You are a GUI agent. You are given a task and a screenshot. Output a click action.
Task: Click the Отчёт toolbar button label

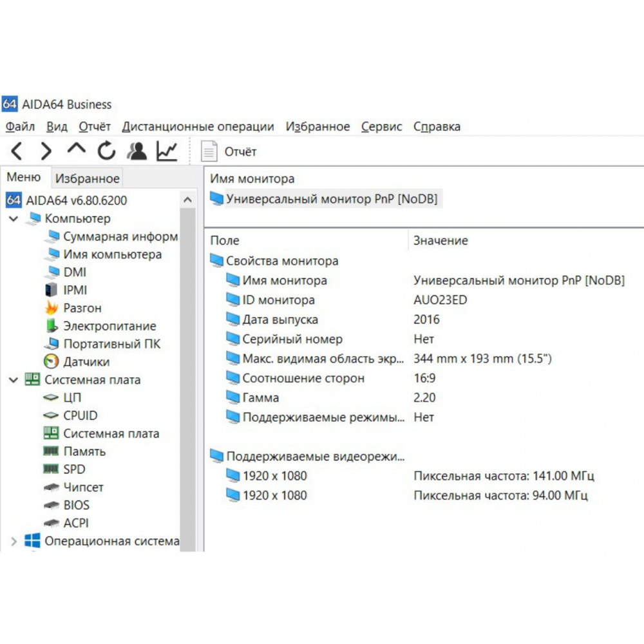tap(240, 151)
